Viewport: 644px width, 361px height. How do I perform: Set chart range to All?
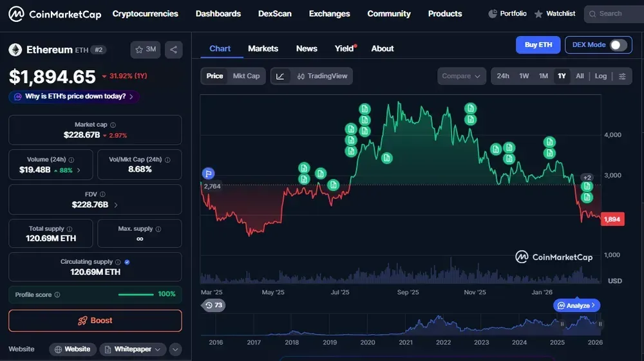tap(580, 77)
